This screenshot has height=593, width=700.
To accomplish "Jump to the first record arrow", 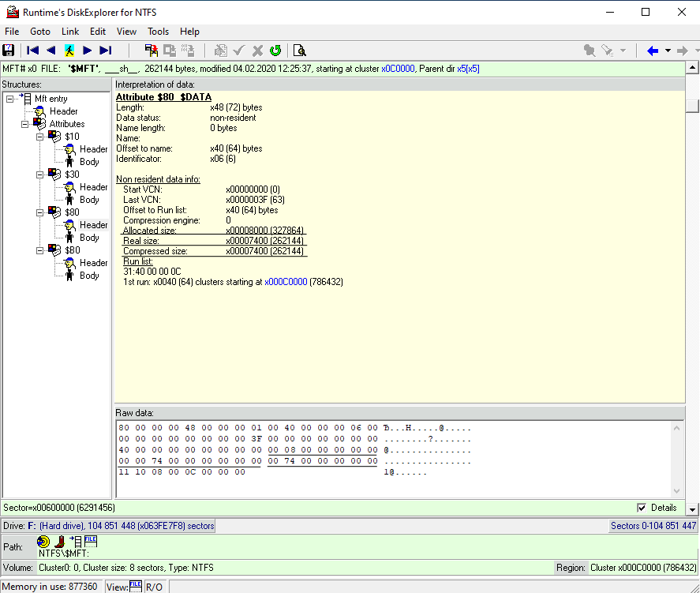I will [x=33, y=51].
